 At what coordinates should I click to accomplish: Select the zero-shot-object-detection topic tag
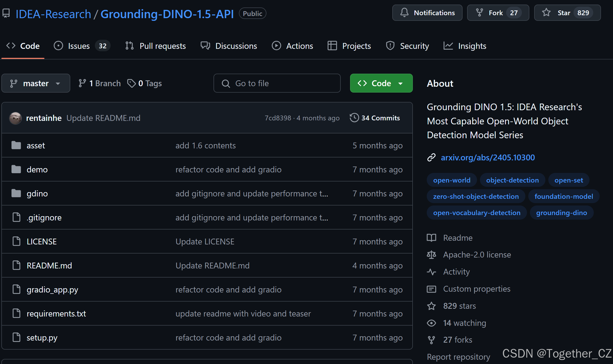click(x=476, y=196)
